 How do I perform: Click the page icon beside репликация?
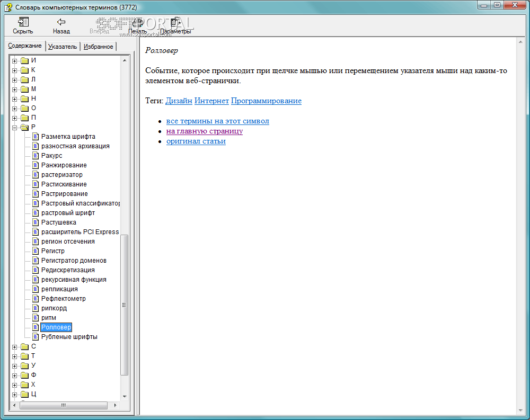[36, 289]
